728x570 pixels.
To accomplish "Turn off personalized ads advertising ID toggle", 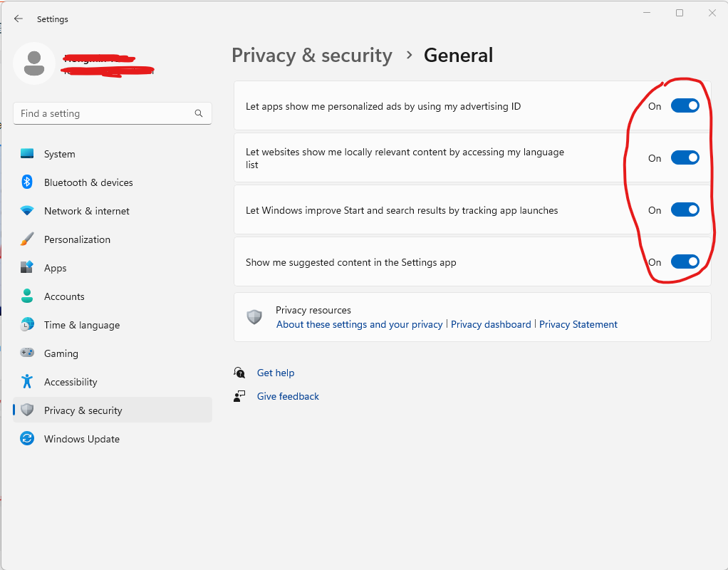I will pos(685,106).
